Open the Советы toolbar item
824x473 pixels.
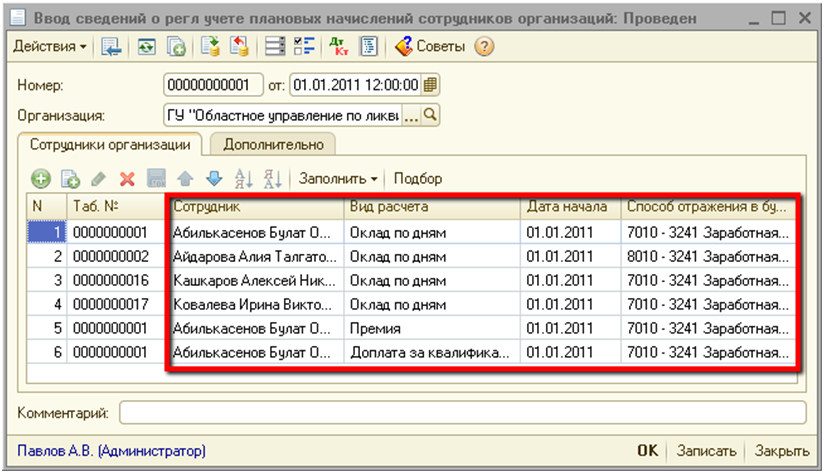tap(430, 47)
